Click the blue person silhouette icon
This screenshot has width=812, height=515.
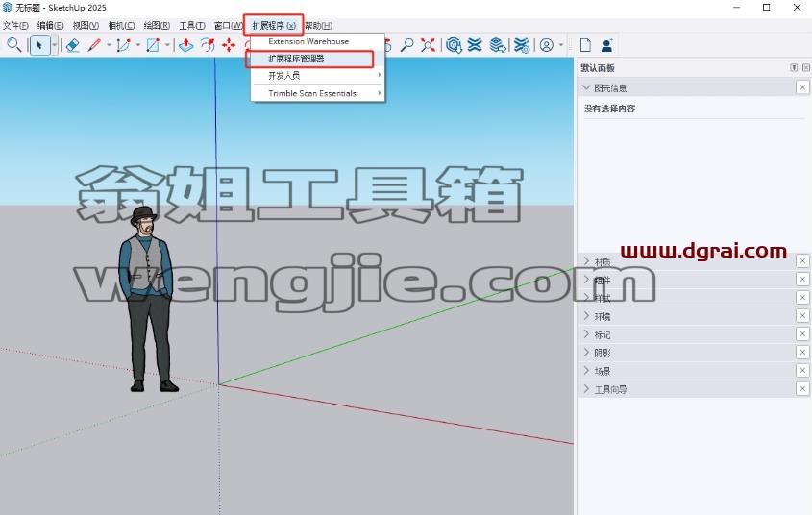pos(607,45)
